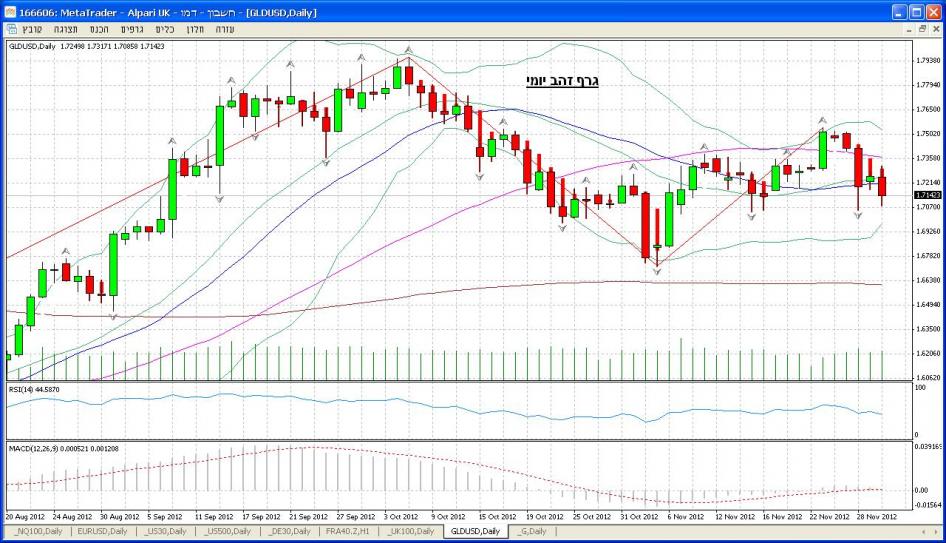This screenshot has width=946, height=543.
Task: Open the עזרה (Help) menu
Action: (226, 29)
